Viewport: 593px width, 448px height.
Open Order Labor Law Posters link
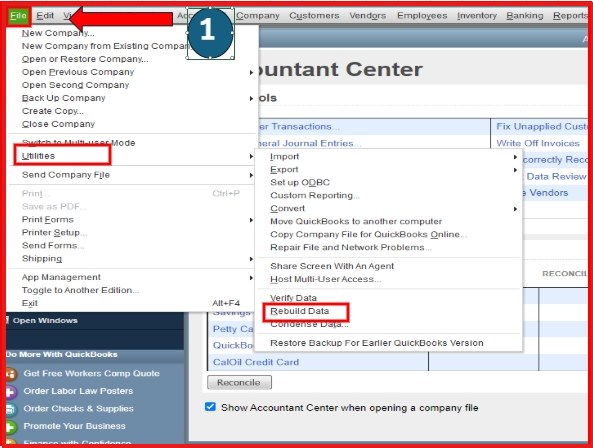pyautogui.click(x=78, y=391)
